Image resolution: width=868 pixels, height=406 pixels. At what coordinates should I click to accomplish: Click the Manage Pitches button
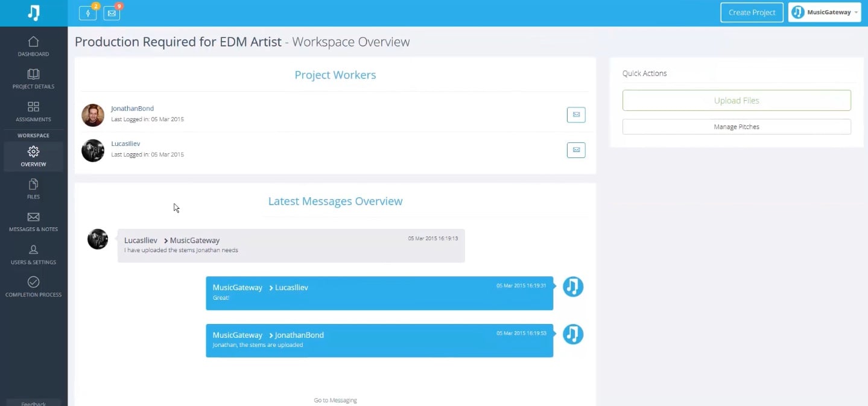[x=737, y=127]
